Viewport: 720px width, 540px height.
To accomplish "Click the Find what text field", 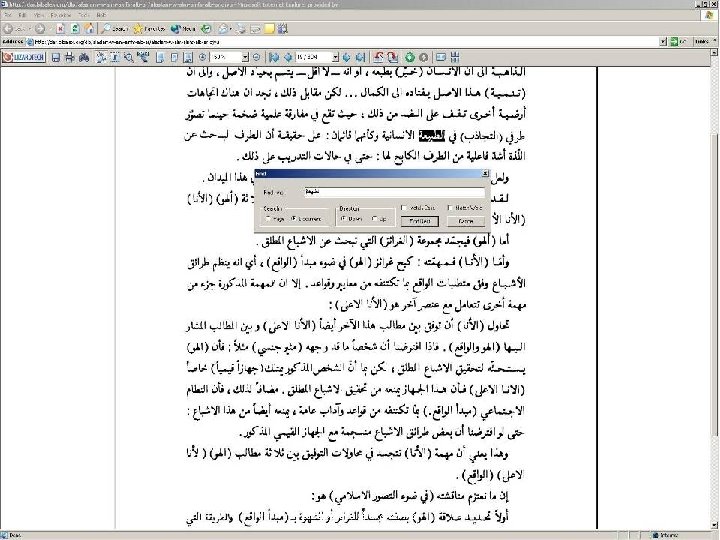I will point(394,192).
